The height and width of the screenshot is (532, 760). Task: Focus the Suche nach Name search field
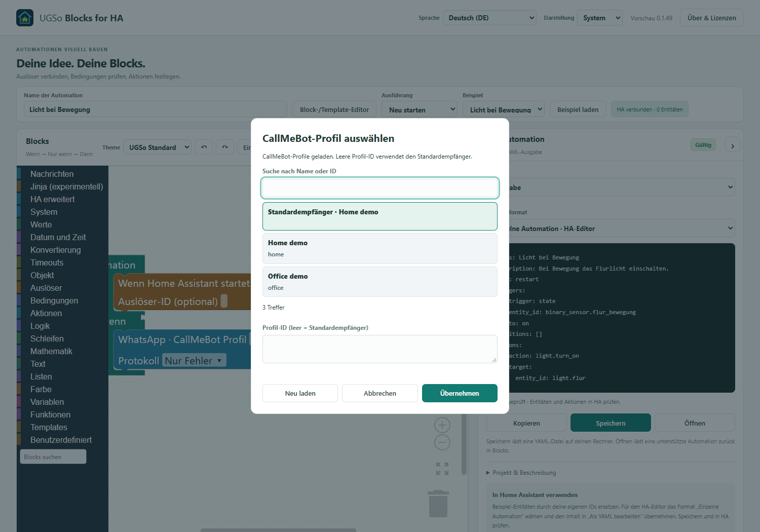point(380,188)
